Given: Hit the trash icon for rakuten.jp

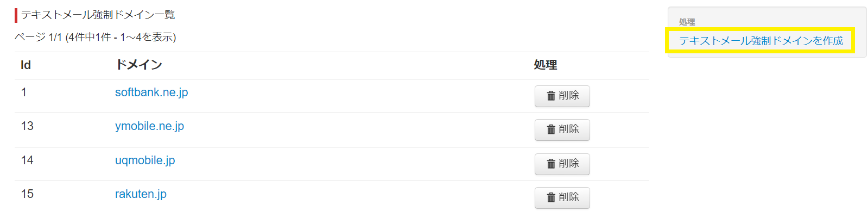Looking at the screenshot, I should (551, 197).
